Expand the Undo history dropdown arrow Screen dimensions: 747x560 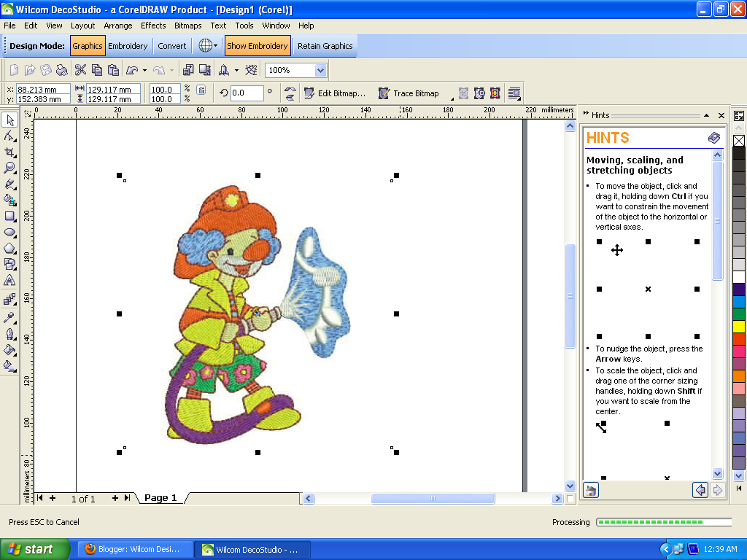point(145,70)
